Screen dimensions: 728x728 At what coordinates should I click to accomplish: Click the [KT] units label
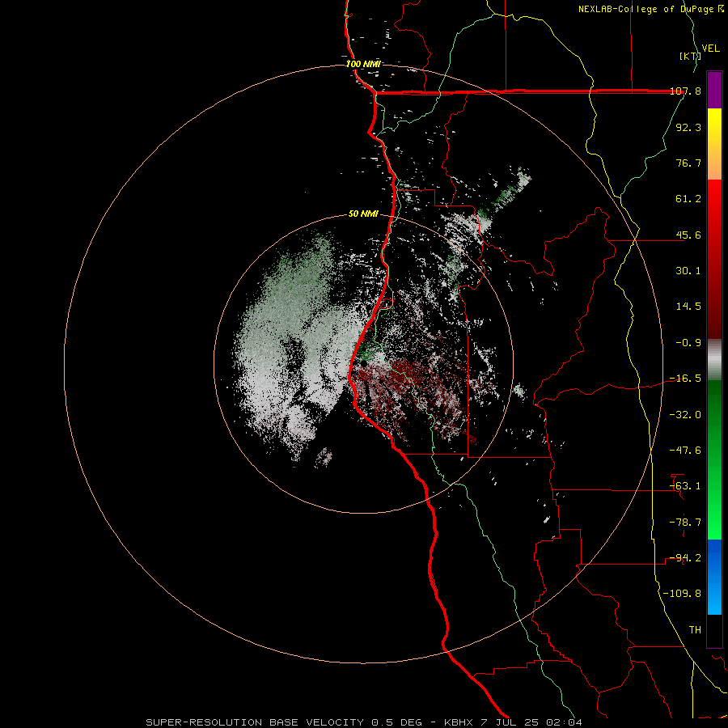(x=690, y=56)
